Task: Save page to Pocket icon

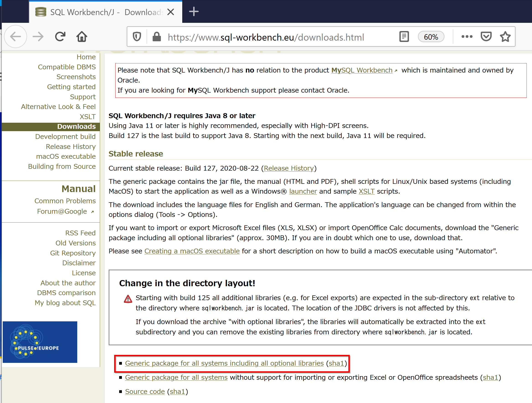Action: [486, 37]
